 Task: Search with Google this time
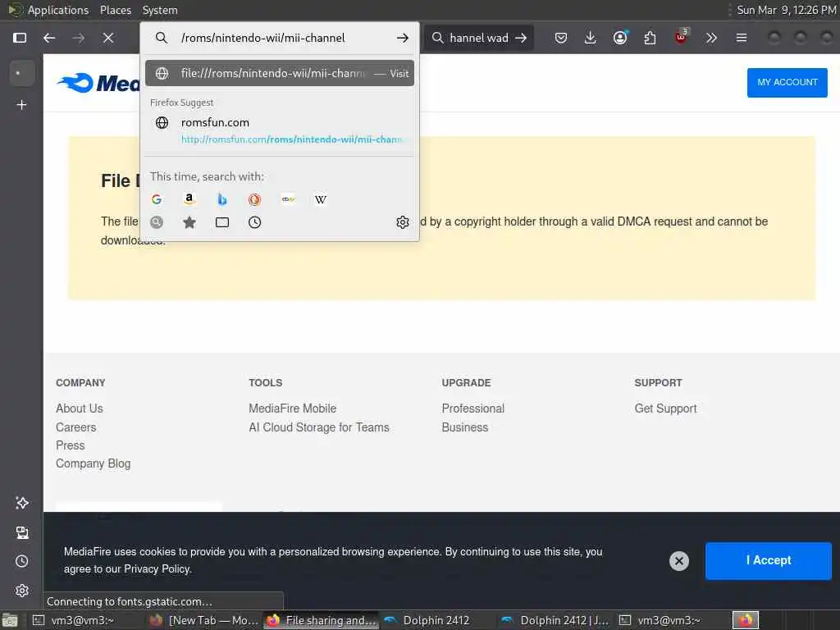[x=157, y=199]
